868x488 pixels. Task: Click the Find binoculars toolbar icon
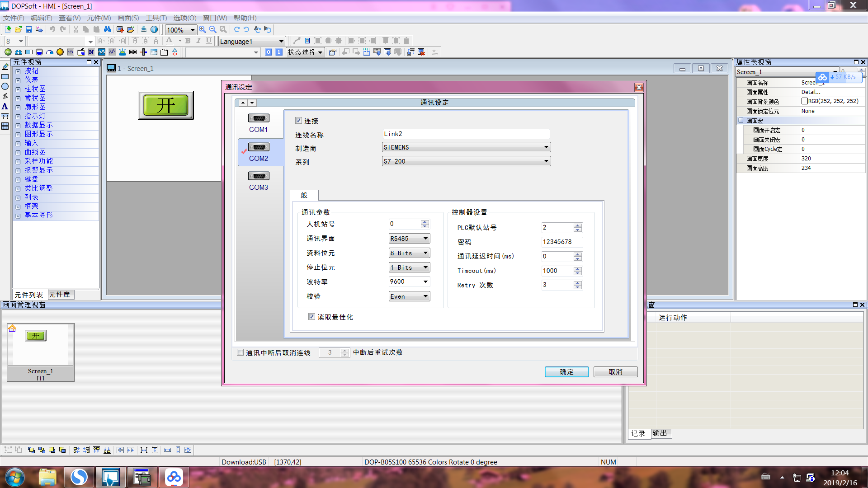pos(107,29)
